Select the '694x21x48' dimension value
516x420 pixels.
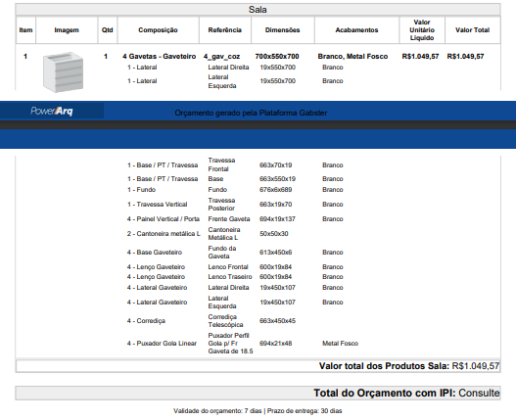(275, 344)
